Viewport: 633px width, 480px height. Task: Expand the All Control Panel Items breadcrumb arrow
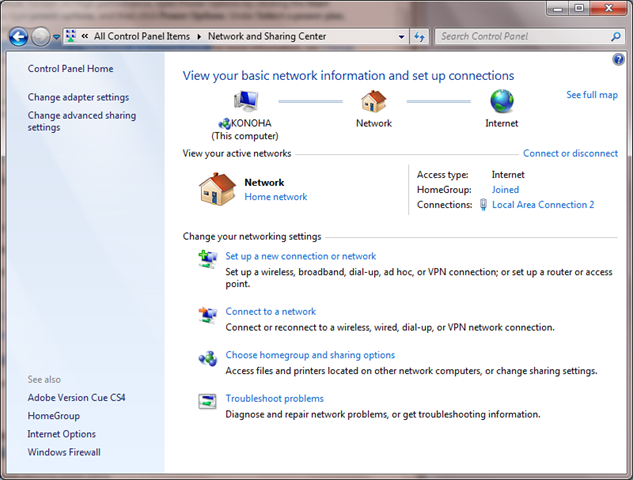click(200, 37)
